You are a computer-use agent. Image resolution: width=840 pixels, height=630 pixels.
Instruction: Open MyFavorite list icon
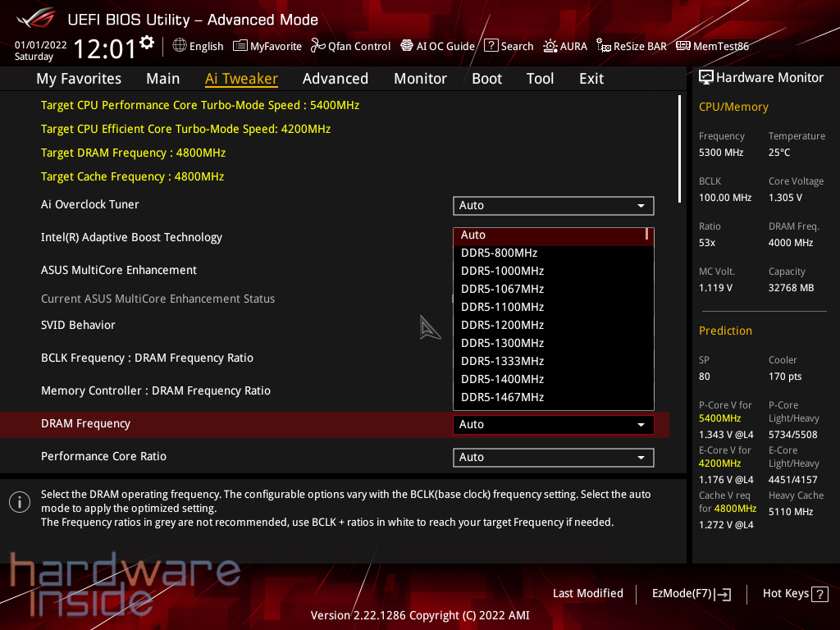point(240,46)
